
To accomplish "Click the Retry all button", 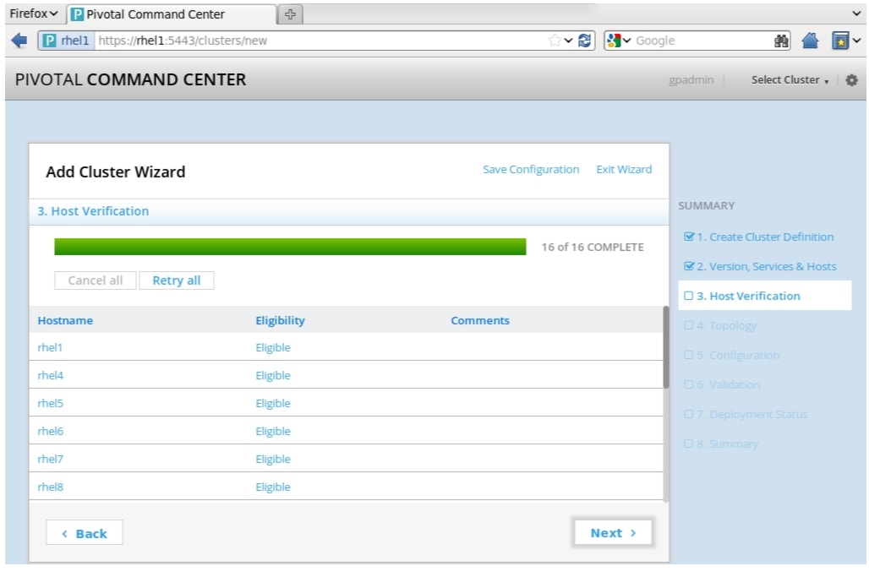I will 176,280.
